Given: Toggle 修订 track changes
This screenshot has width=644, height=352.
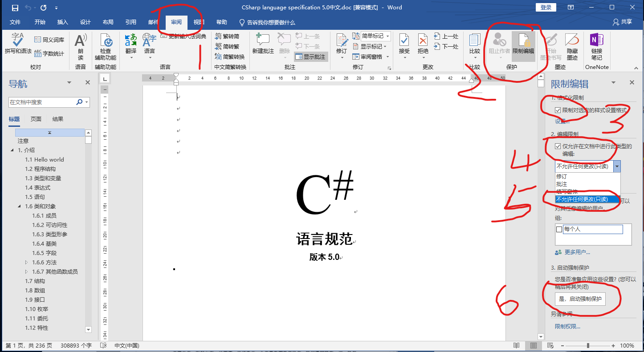Looking at the screenshot, I should pos(342,46).
